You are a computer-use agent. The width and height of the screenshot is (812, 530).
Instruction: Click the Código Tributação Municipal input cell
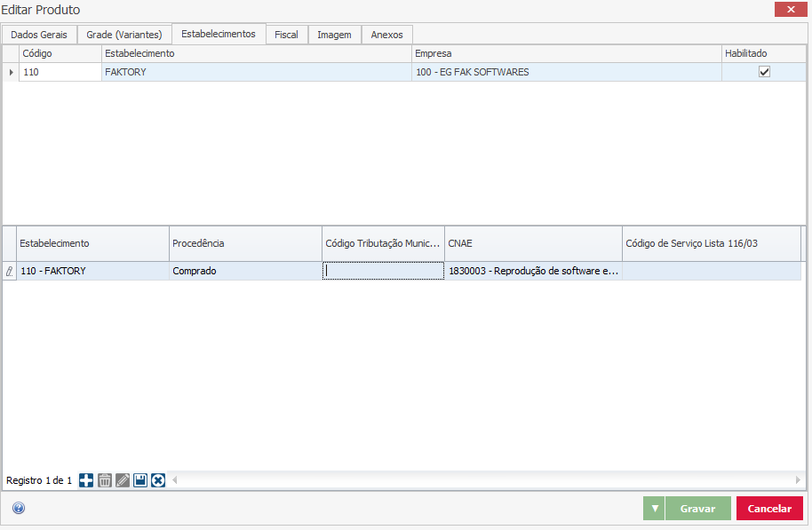point(383,272)
